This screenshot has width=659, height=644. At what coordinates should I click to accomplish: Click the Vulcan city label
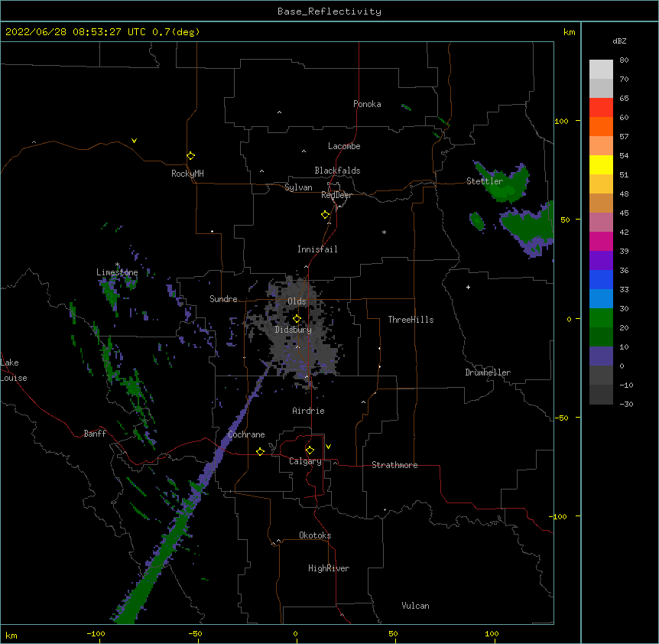pyautogui.click(x=415, y=606)
